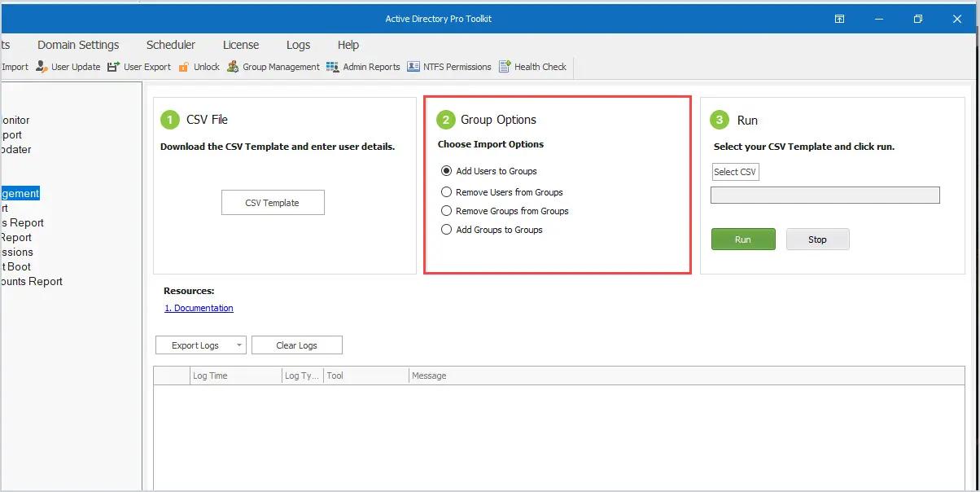Open the Help menu
The width and height of the screenshot is (980, 492).
(348, 45)
